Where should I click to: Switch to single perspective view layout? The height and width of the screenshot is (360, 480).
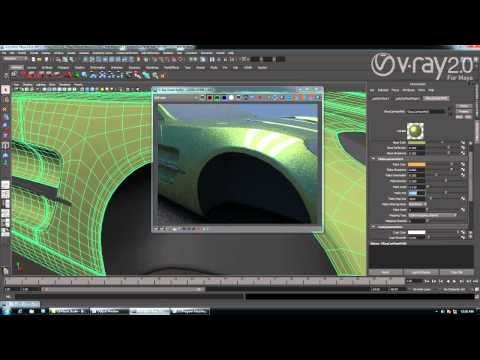coord(5,184)
